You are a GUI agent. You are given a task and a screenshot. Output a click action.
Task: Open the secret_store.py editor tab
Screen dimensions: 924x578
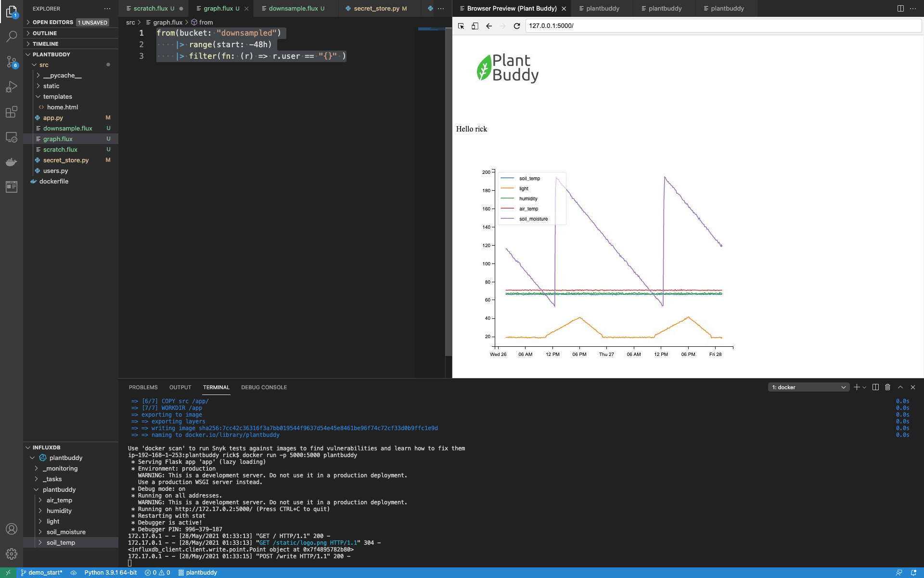[378, 8]
